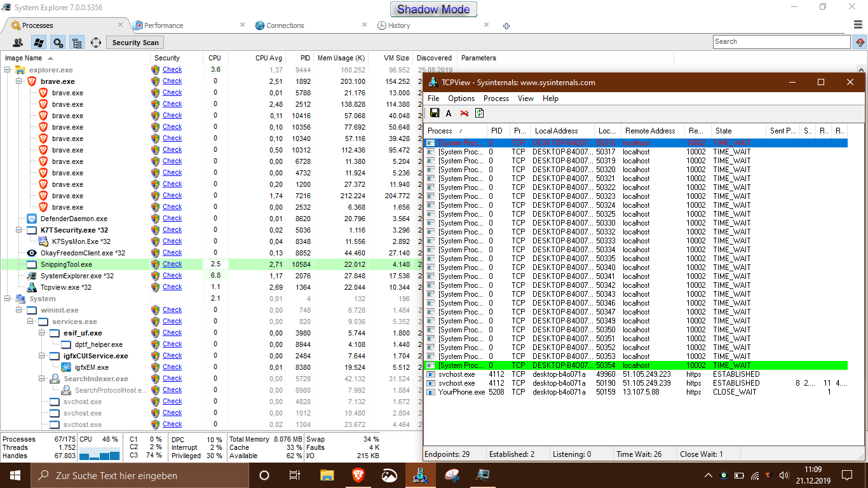Viewport: 868px width, 488px height.
Task: Click the red unconnected endpoints icon in TCPView
Action: 464,113
